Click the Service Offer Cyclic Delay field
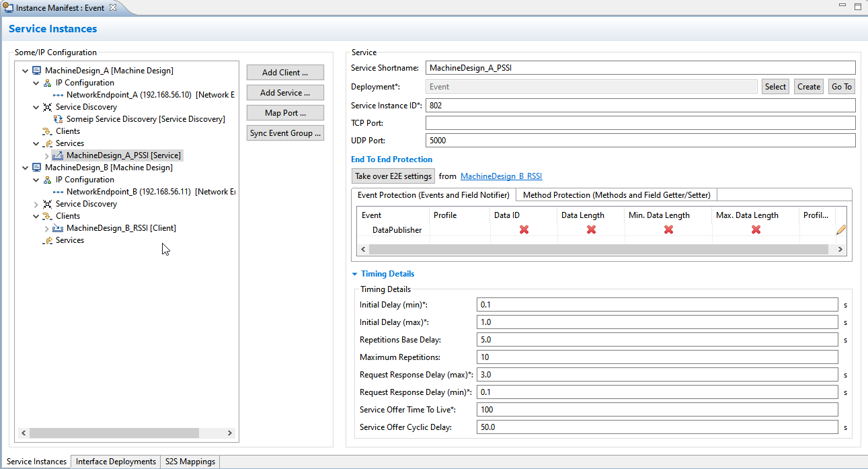The width and height of the screenshot is (868, 469). tap(658, 427)
